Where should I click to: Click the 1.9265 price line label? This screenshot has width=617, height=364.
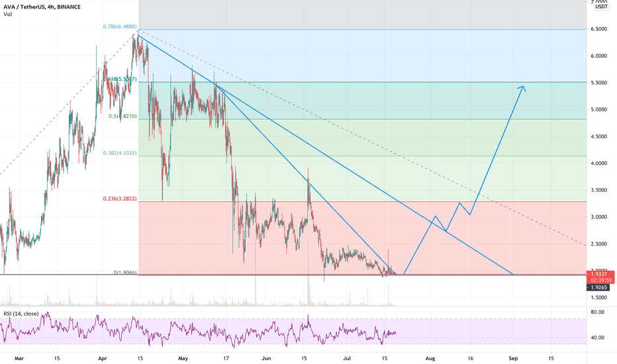click(599, 287)
